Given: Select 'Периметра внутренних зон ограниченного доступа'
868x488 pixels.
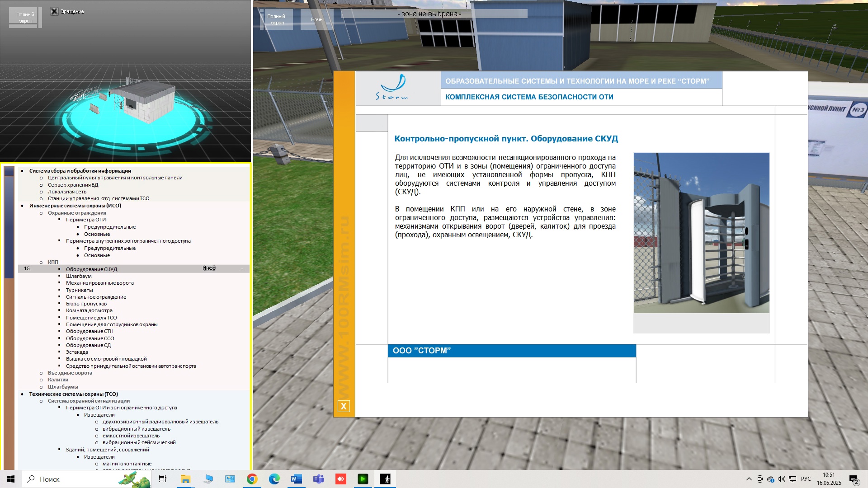Looking at the screenshot, I should [128, 241].
